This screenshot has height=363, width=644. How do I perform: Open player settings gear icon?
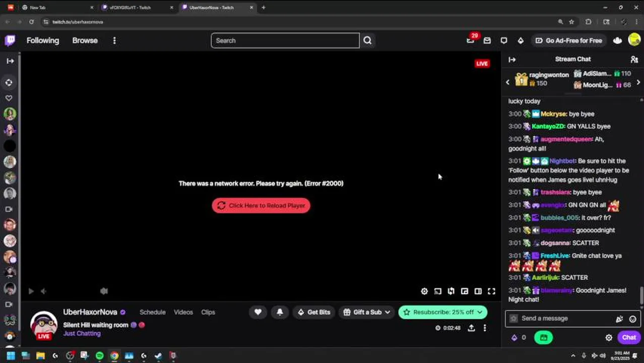tap(424, 291)
